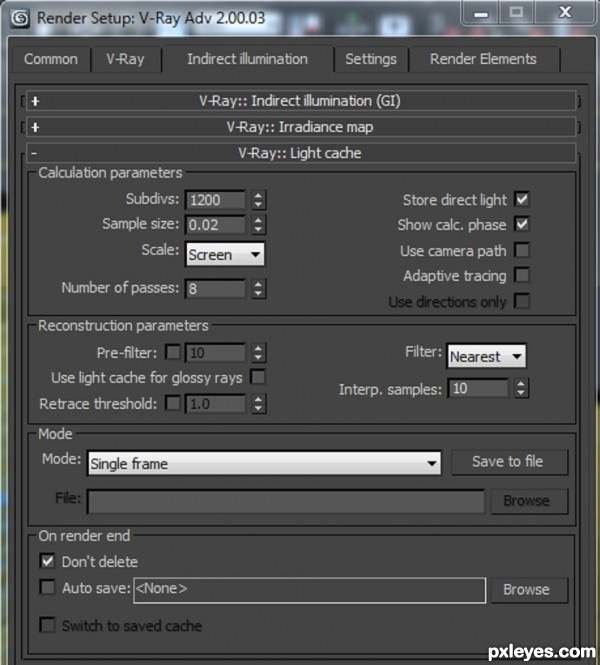600x665 pixels.
Task: Click the 3ds Max app icon in title bar
Action: [20, 18]
